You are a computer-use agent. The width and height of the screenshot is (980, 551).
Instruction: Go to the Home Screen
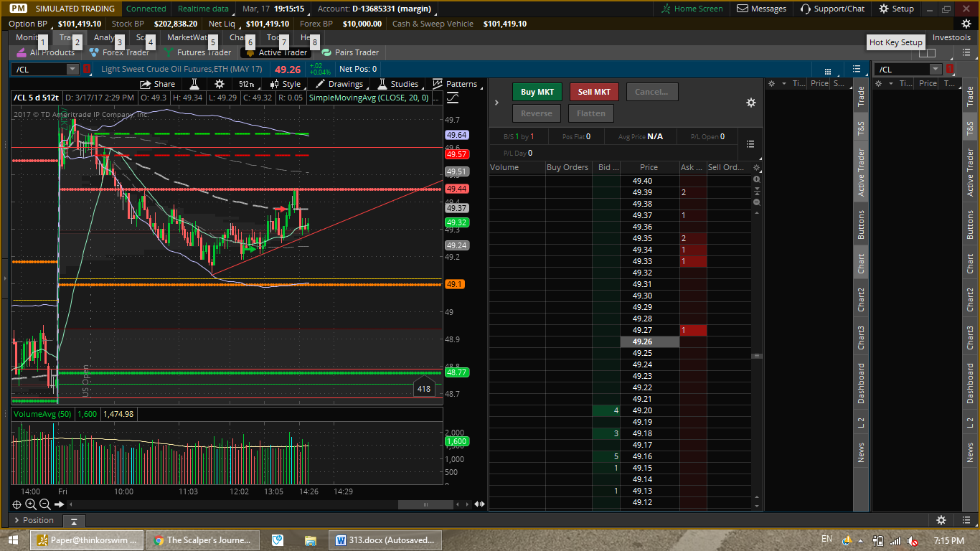click(x=692, y=9)
